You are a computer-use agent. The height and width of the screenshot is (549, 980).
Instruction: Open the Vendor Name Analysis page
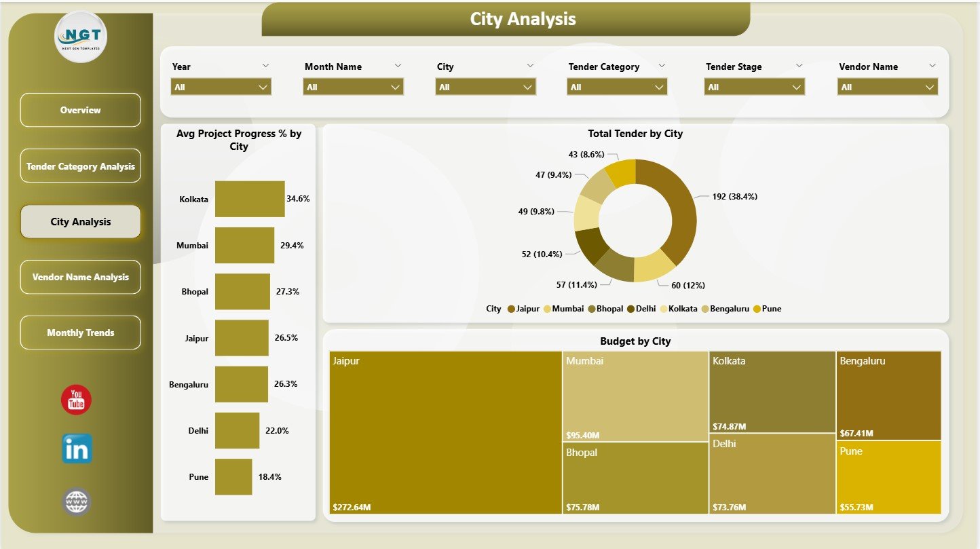[81, 277]
